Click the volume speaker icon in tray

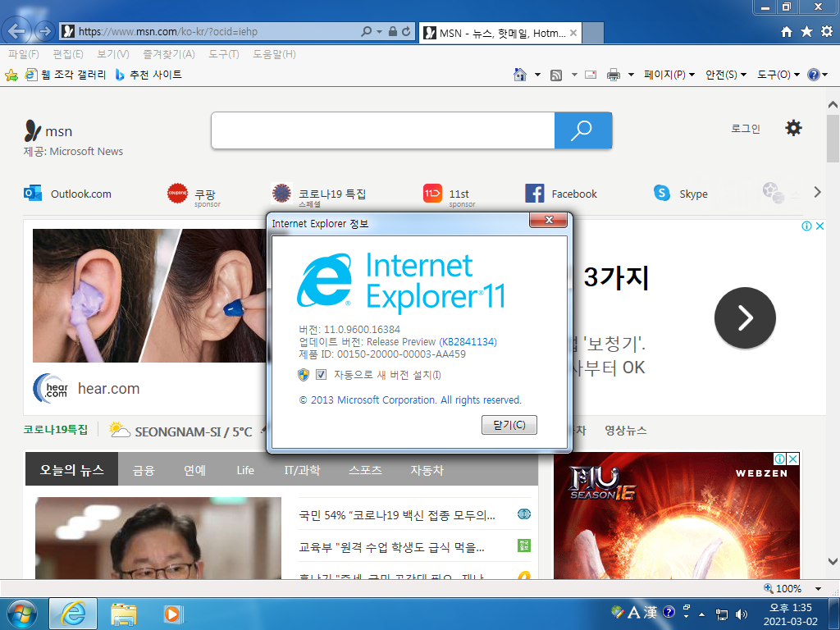tap(742, 614)
